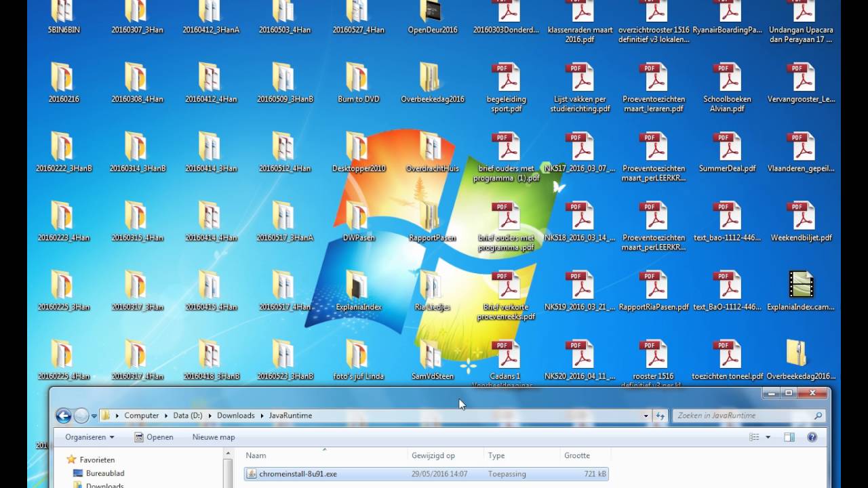Click the Nieuwe map button
Screen dimensions: 868x488
pos(214,437)
